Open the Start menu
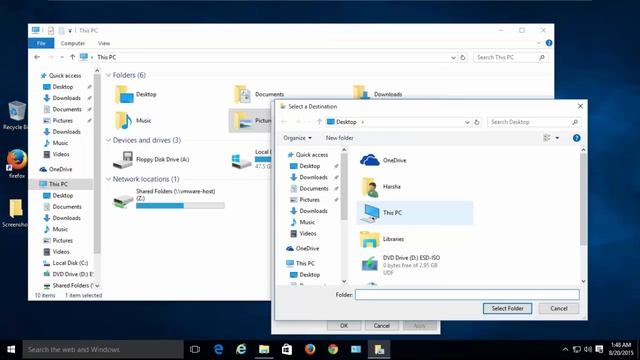 click(x=11, y=349)
